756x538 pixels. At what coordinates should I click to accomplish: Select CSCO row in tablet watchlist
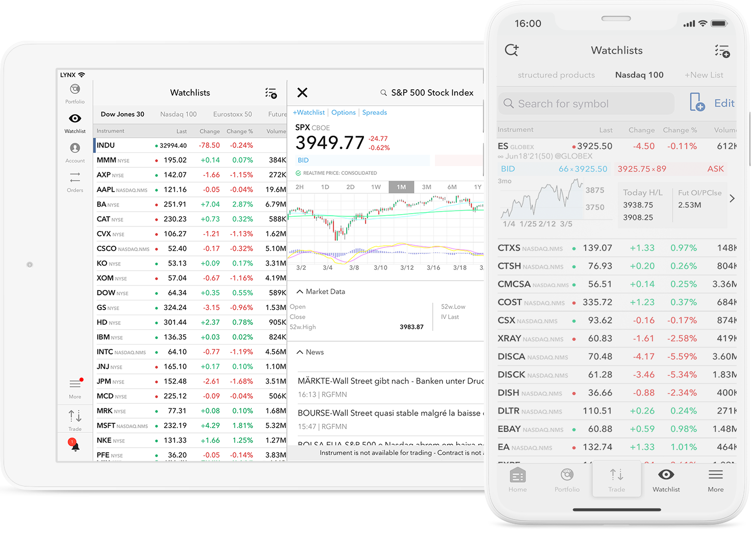coord(191,249)
